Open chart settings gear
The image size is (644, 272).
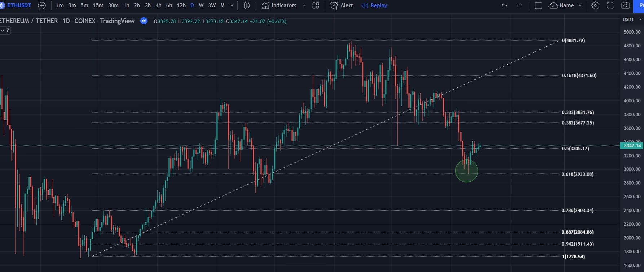pos(595,5)
